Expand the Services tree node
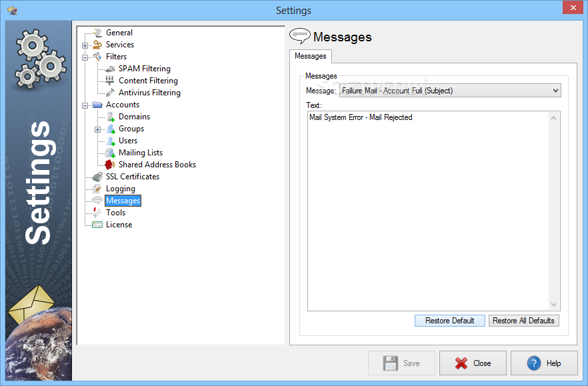The image size is (588, 386). point(85,45)
